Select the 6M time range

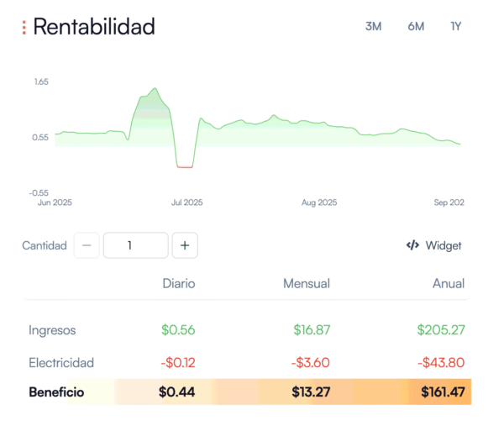[x=416, y=26]
